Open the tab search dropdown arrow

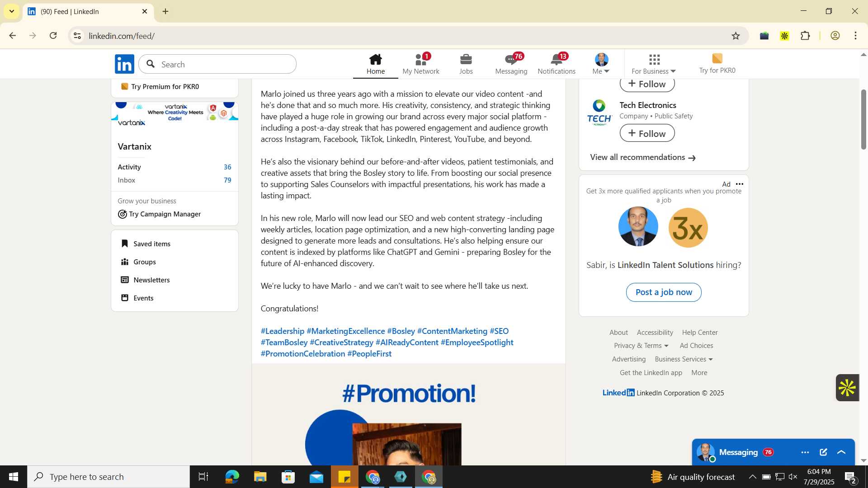(x=12, y=11)
